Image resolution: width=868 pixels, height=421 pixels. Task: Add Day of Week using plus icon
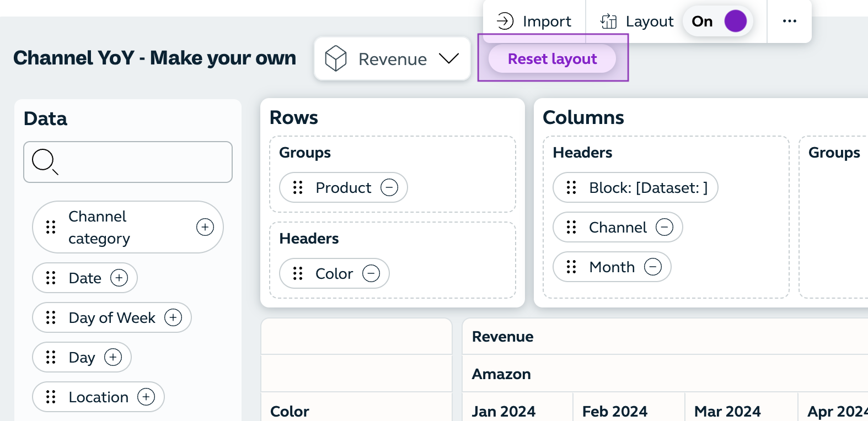[x=173, y=317]
